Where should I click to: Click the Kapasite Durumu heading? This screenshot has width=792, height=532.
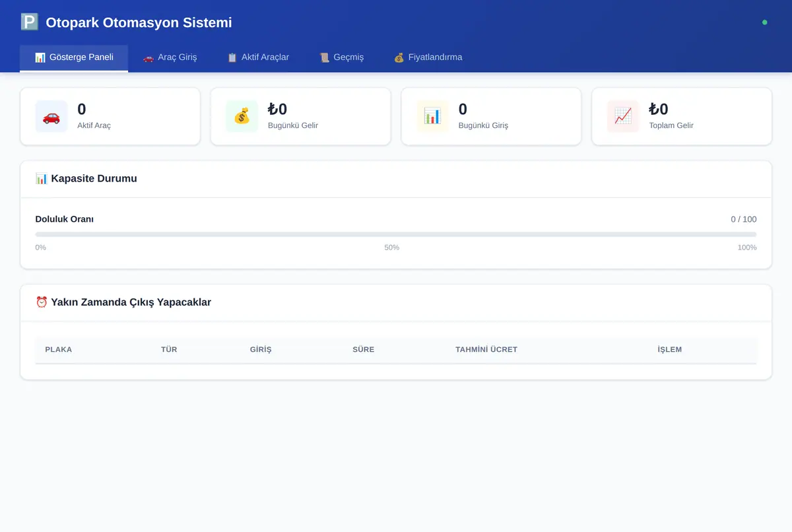94,179
